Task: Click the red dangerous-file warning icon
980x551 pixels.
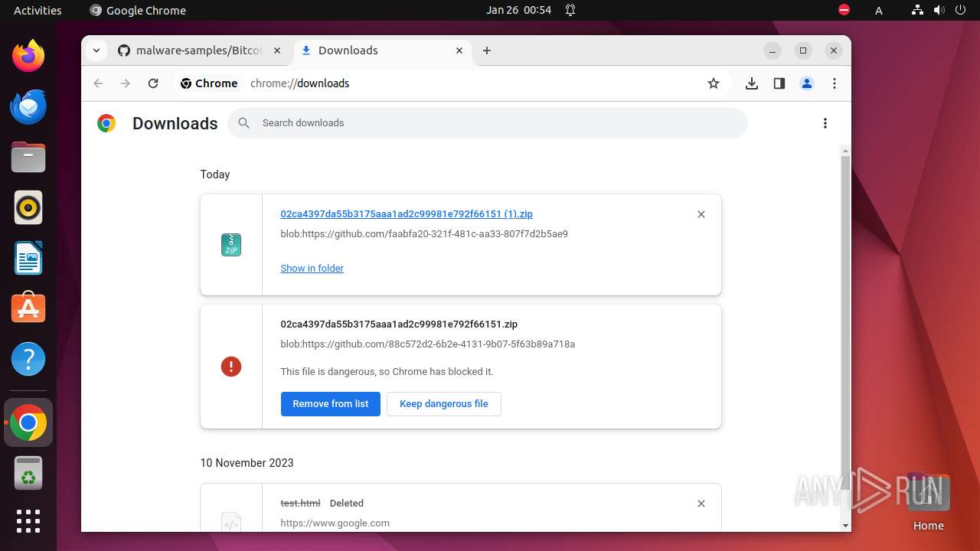Action: 231,367
